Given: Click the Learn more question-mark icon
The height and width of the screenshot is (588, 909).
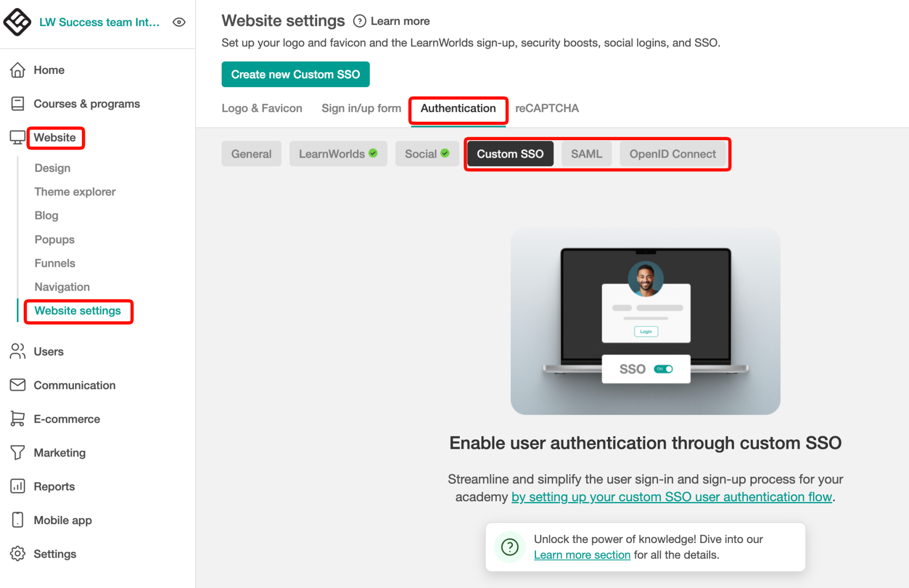Looking at the screenshot, I should coord(359,21).
